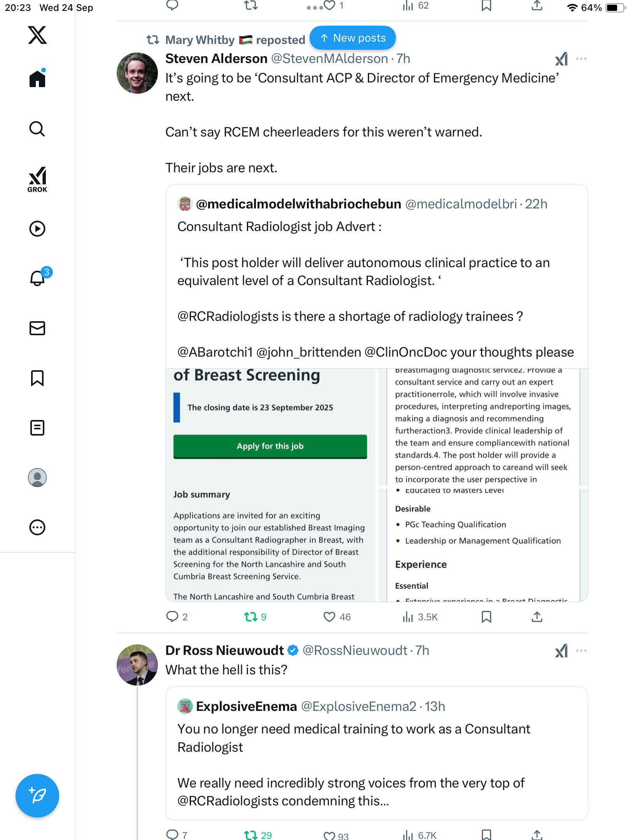Open Messages envelope icon

(x=37, y=328)
